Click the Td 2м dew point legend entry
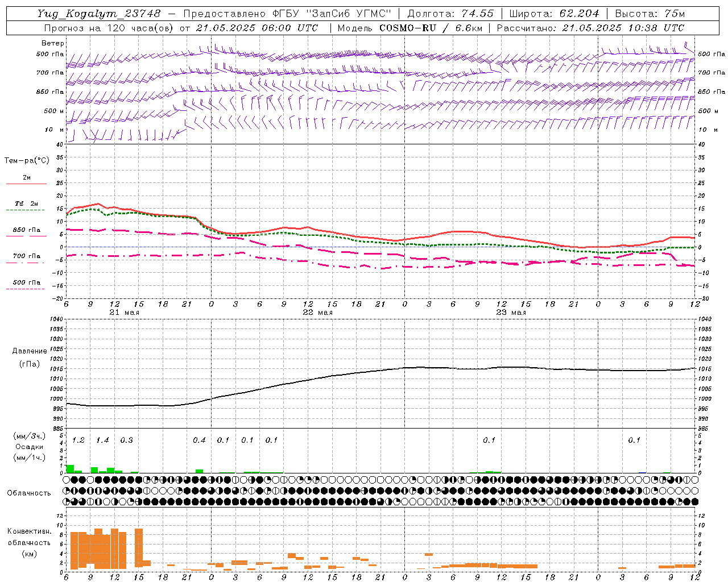This screenshot has width=728, height=582. pyautogui.click(x=27, y=203)
